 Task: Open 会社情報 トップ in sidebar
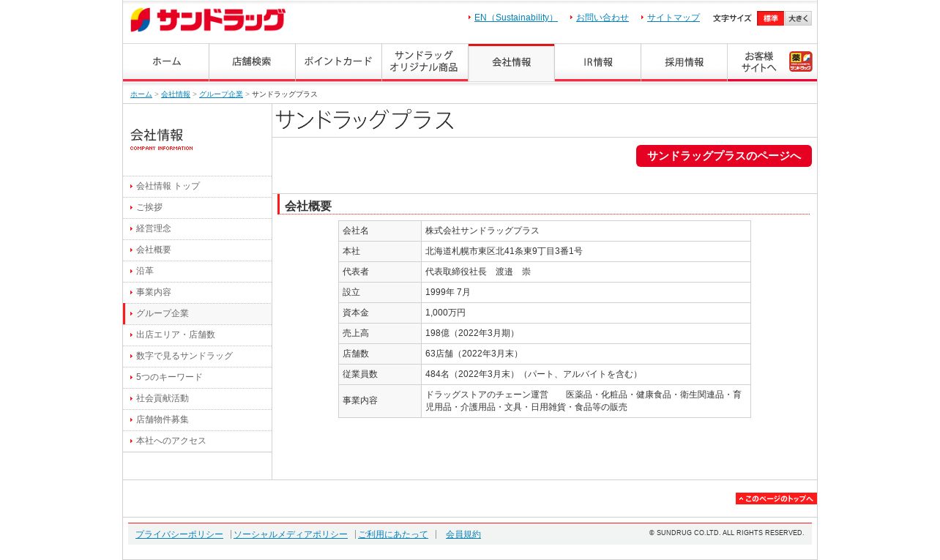coord(197,187)
